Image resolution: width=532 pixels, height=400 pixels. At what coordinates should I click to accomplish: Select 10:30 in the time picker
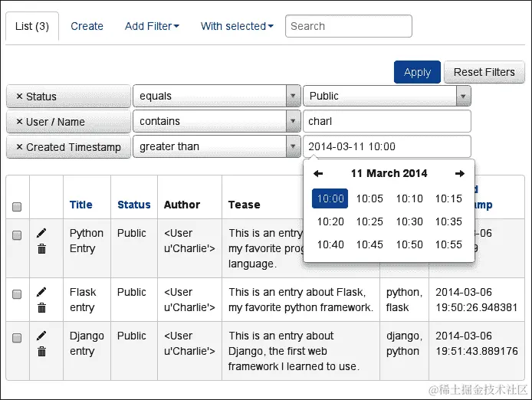pyautogui.click(x=409, y=221)
